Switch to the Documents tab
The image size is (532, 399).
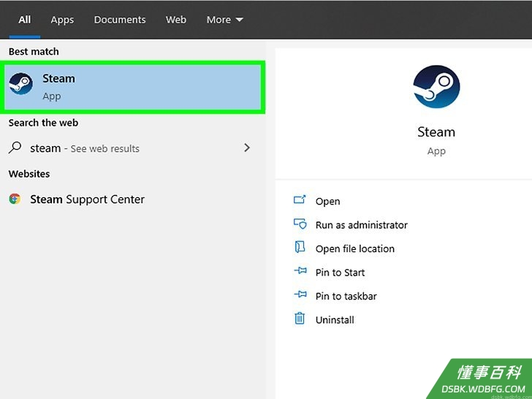click(x=120, y=20)
